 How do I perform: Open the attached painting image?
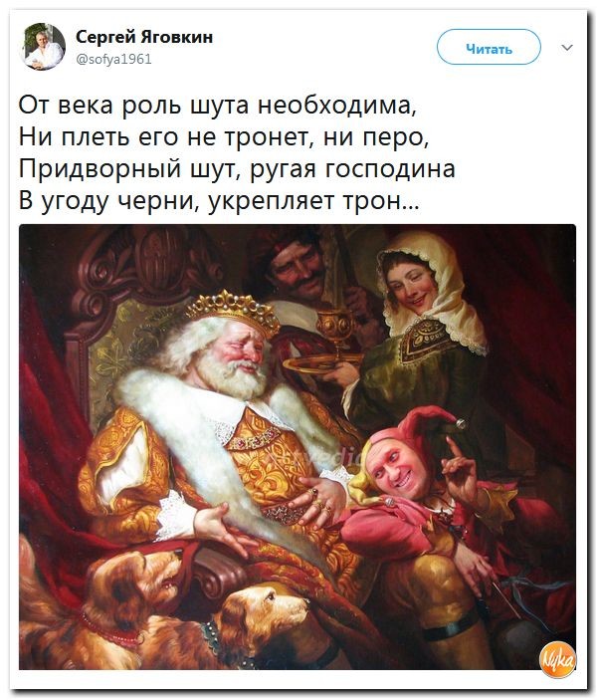click(x=298, y=447)
